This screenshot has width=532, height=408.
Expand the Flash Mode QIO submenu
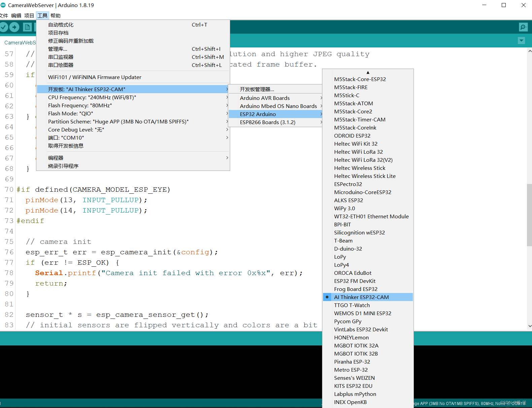pos(133,113)
